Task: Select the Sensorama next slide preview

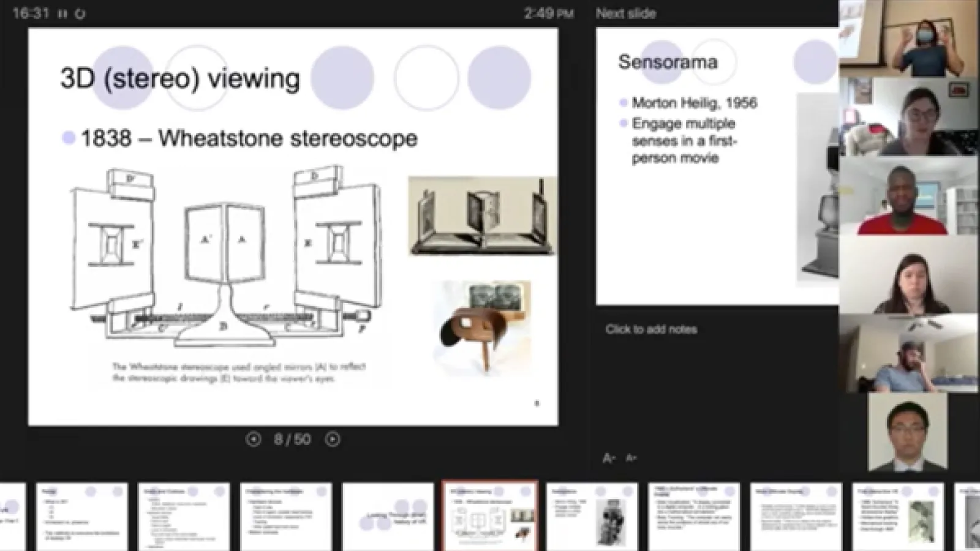Action: [x=717, y=167]
